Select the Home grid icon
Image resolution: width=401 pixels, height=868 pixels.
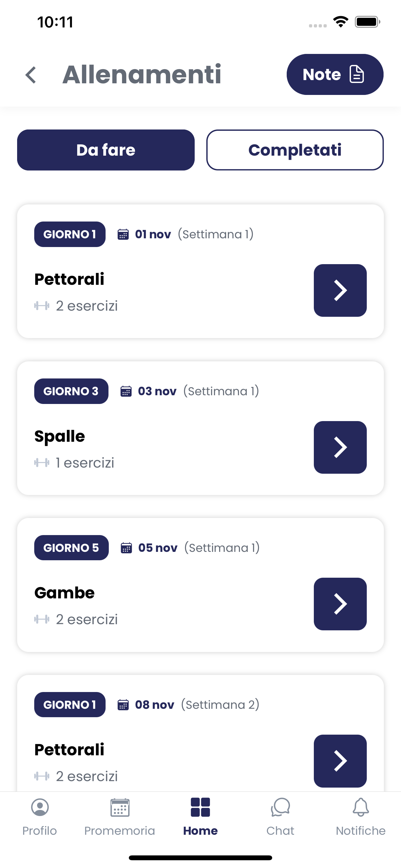click(x=200, y=807)
